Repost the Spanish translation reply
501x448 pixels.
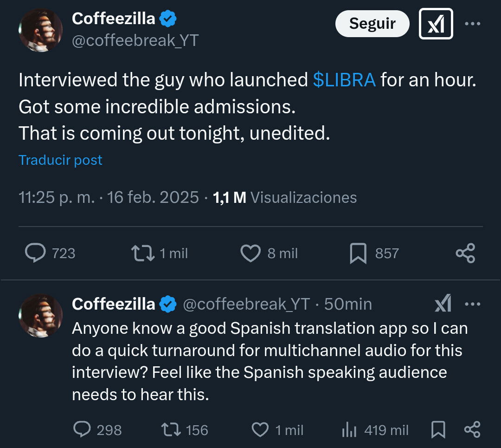172,430
